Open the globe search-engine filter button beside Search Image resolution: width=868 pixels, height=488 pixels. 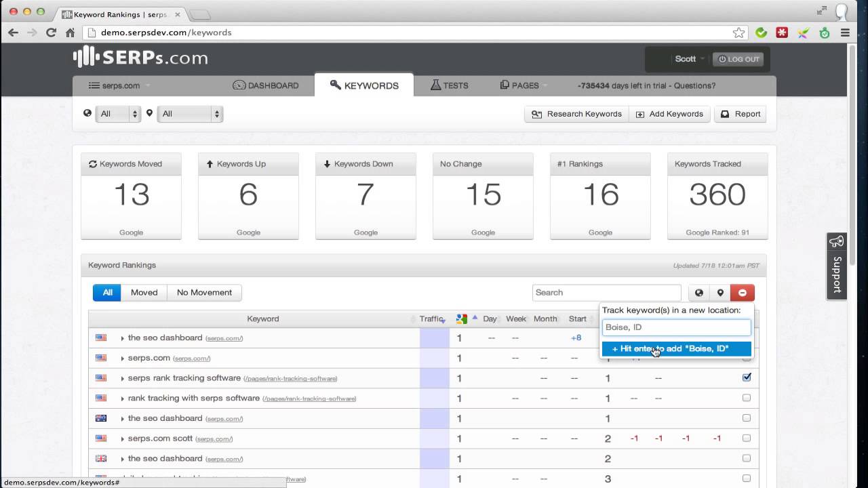(x=698, y=293)
